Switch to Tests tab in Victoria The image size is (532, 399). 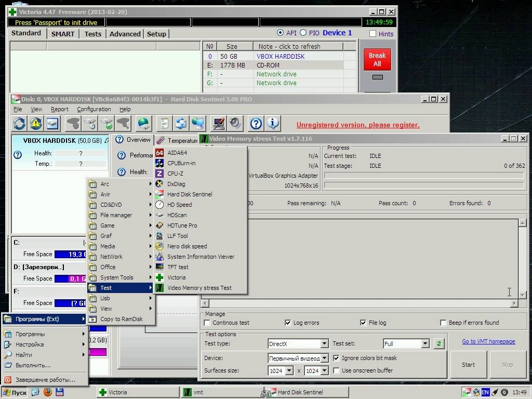pyautogui.click(x=92, y=34)
